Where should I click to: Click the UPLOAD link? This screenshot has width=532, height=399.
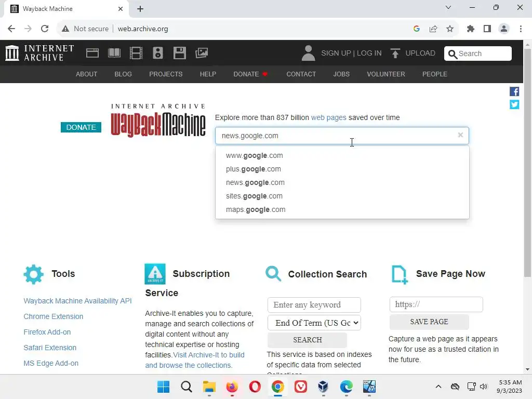pos(420,54)
